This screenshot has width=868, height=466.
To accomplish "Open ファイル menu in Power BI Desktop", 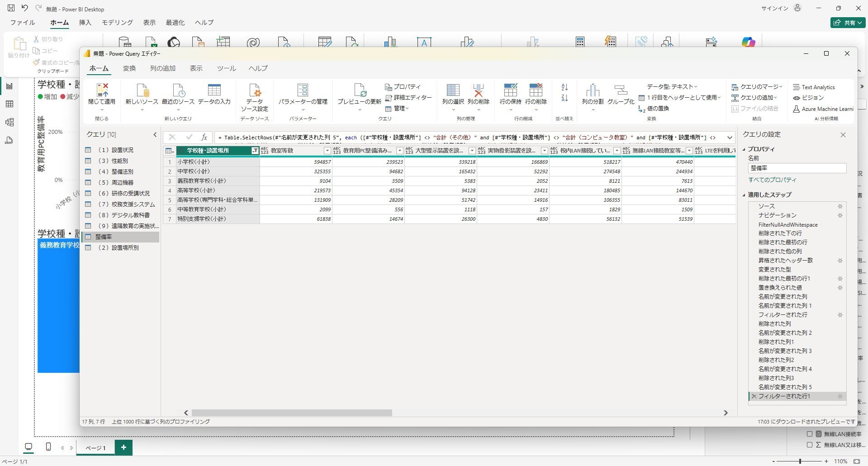I will click(x=23, y=22).
